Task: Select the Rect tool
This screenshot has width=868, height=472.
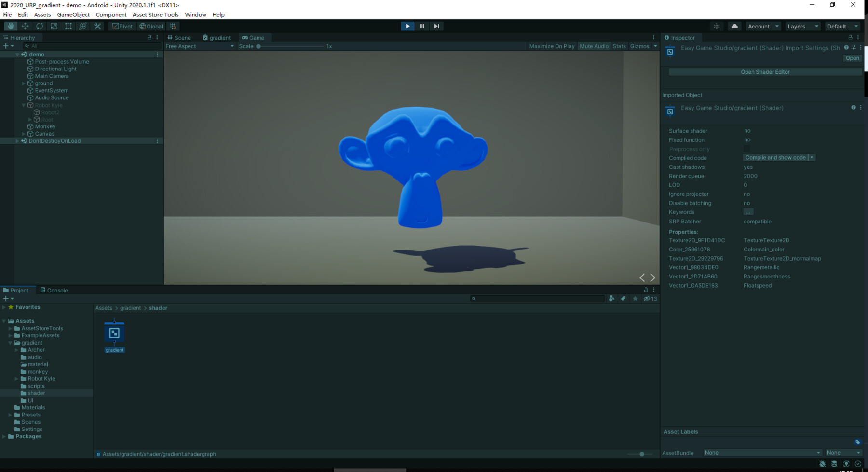Action: click(68, 26)
